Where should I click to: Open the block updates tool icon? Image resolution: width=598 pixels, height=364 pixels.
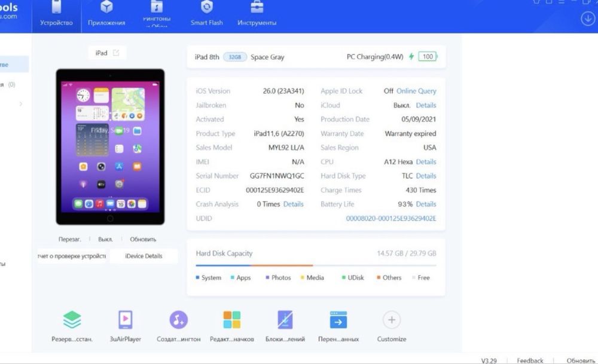coord(285,319)
